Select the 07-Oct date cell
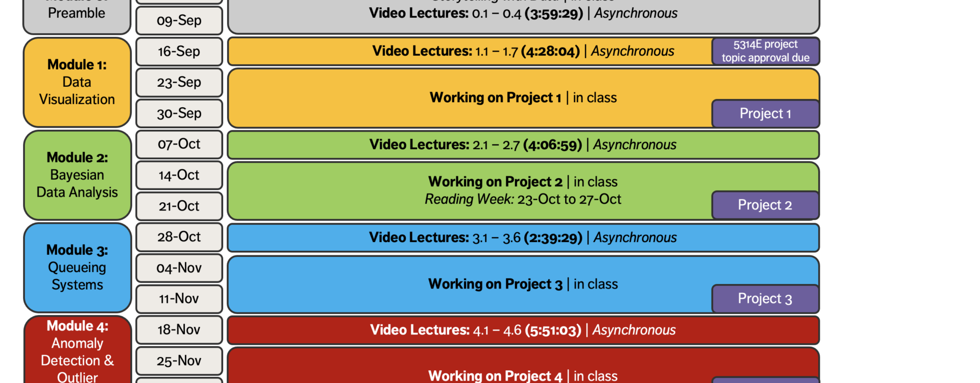 (179, 144)
